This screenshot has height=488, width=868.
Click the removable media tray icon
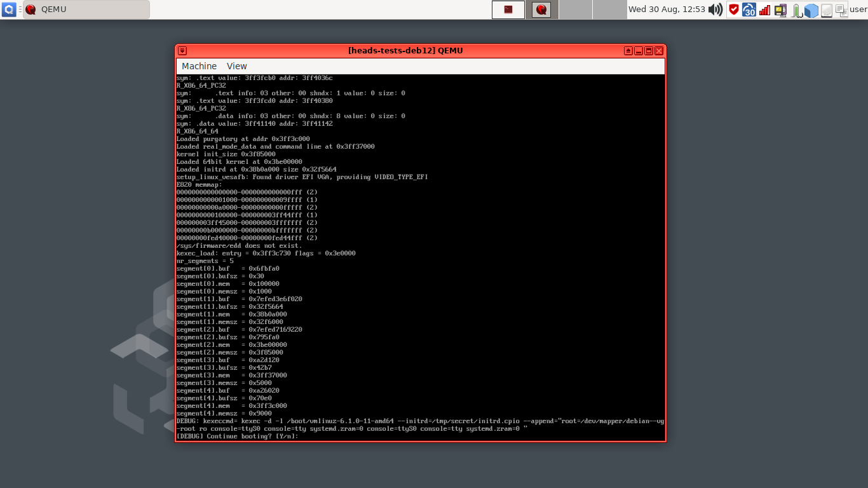pyautogui.click(x=781, y=10)
